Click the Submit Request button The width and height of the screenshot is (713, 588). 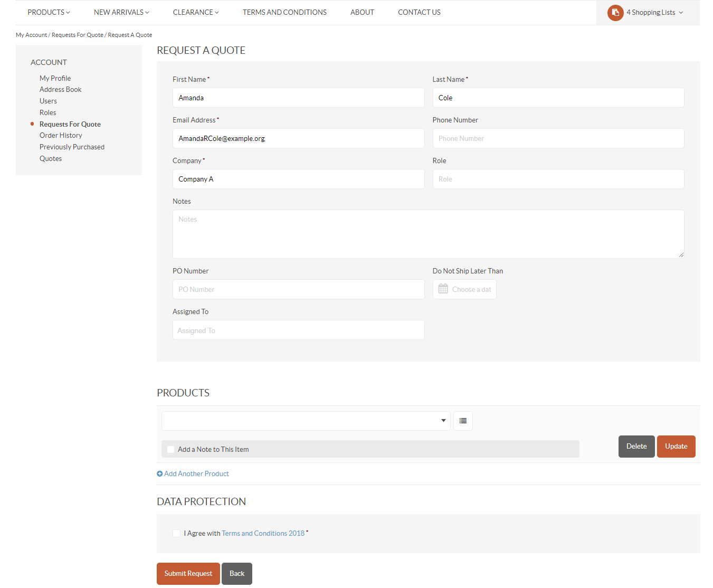point(188,574)
